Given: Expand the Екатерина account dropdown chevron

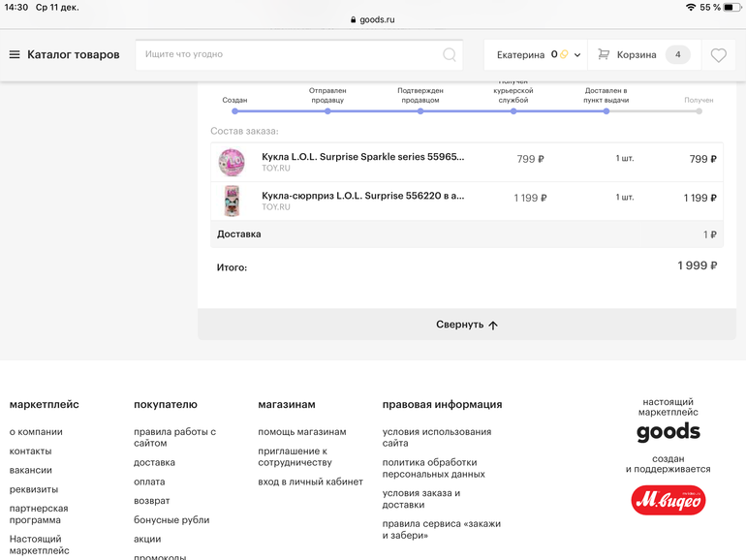Looking at the screenshot, I should 577,54.
